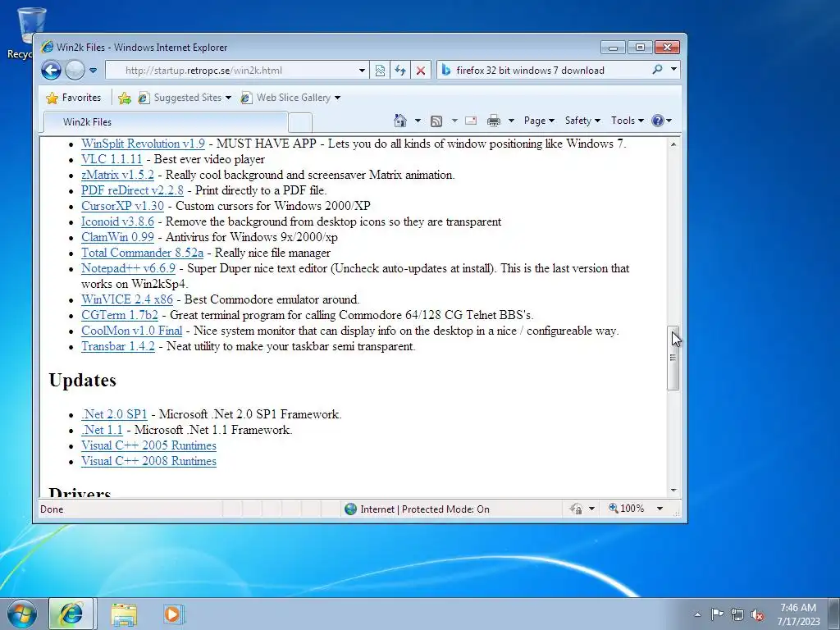840x630 pixels.
Task: Expand the Home button dropdown arrow
Action: point(418,121)
